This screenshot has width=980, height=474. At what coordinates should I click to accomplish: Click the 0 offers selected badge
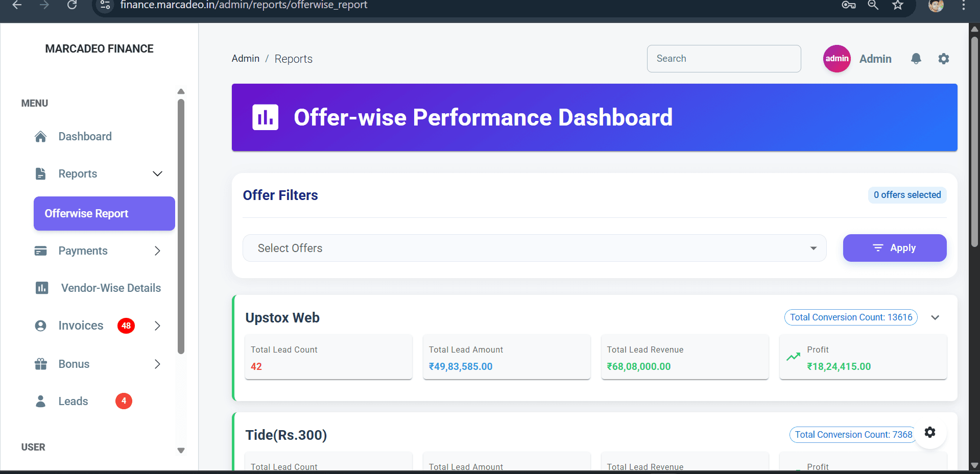coord(907,195)
